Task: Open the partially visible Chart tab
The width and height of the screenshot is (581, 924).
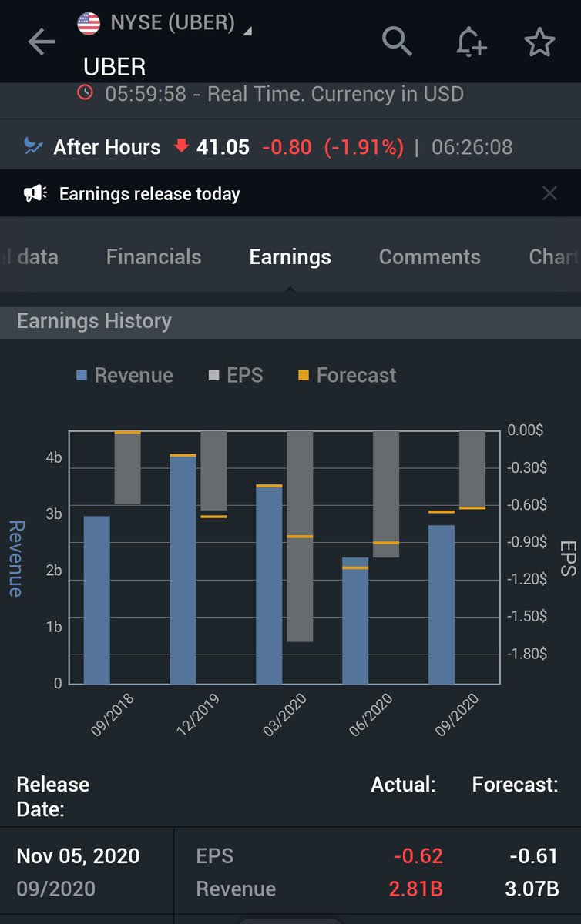Action: [554, 257]
